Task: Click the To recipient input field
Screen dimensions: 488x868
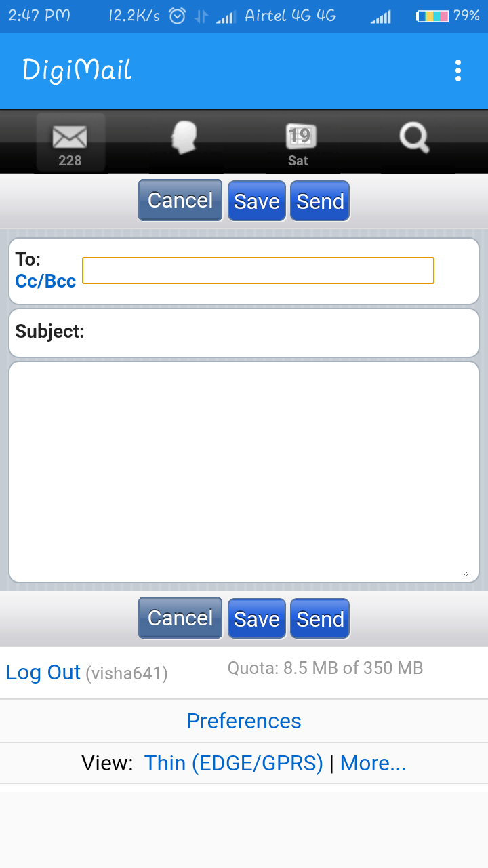Action: pyautogui.click(x=257, y=270)
